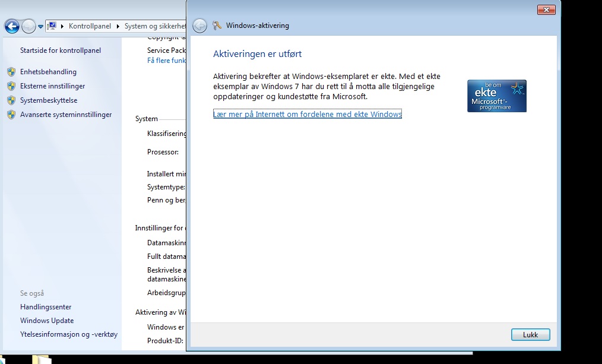Close the Windows-aktivering dialog with X
The image size is (602, 364).
point(546,10)
